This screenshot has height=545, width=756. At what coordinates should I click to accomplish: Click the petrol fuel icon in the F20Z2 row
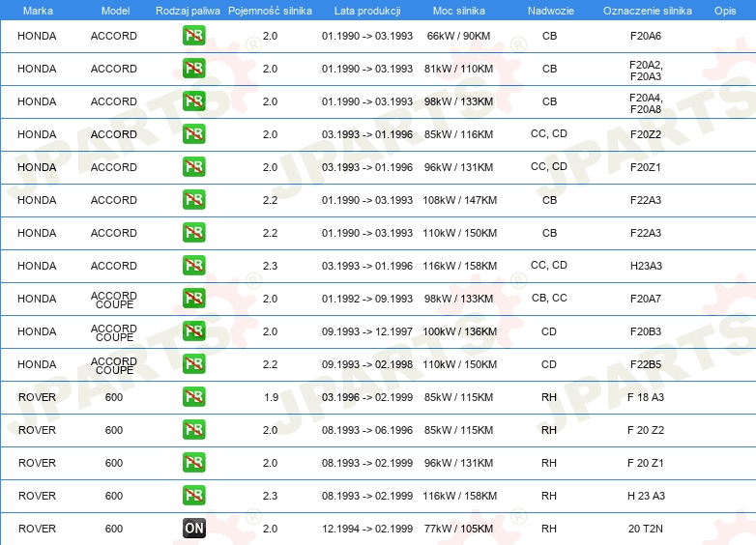click(x=193, y=134)
